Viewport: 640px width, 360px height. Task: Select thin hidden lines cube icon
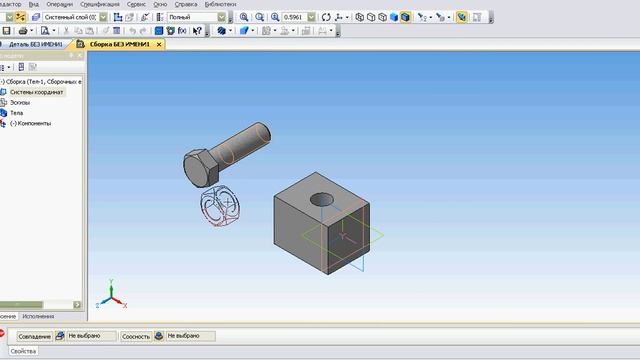[382, 17]
